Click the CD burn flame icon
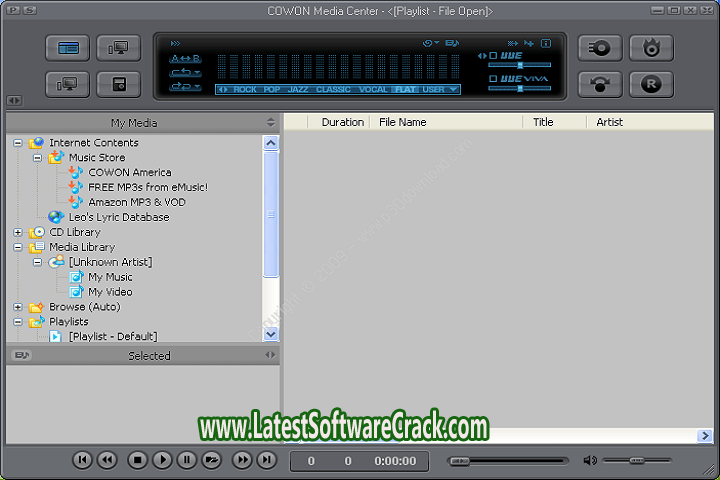The width and height of the screenshot is (720, 480). [x=651, y=47]
